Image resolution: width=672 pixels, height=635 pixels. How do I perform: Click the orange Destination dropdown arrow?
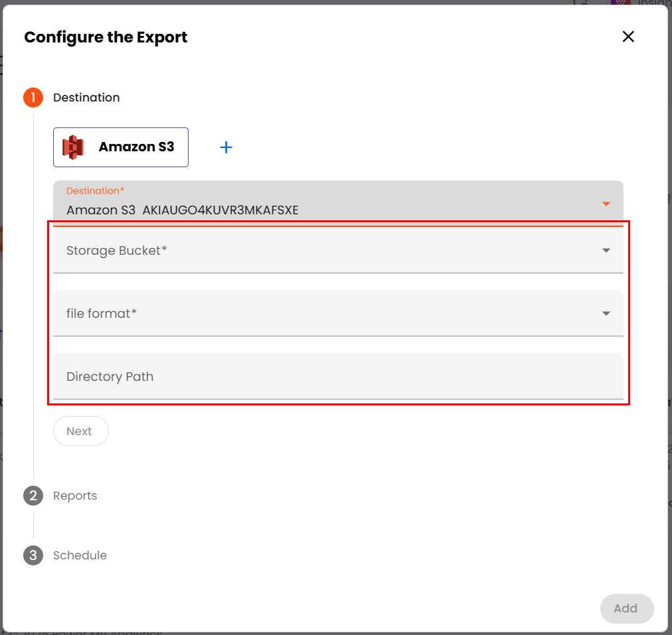tap(606, 204)
